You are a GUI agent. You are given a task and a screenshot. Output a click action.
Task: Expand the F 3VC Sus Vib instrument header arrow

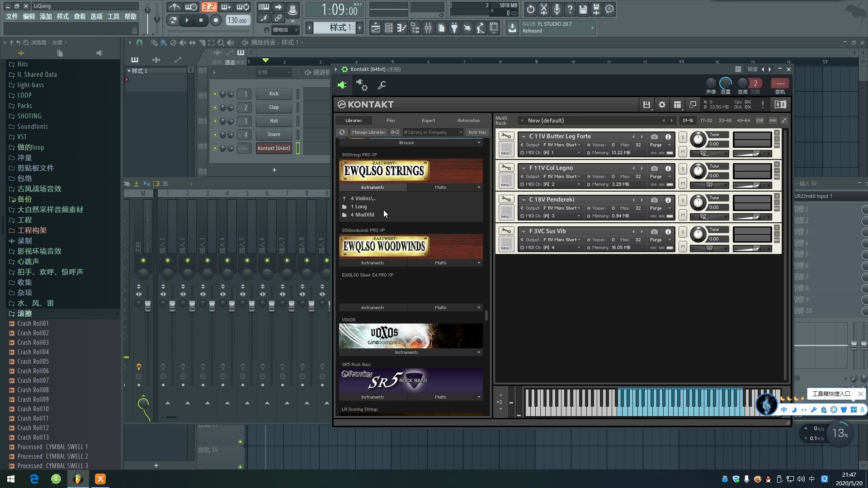point(524,231)
